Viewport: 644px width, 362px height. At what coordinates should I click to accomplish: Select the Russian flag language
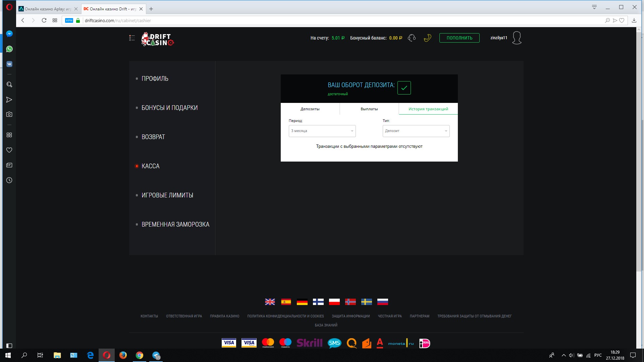coord(382,302)
